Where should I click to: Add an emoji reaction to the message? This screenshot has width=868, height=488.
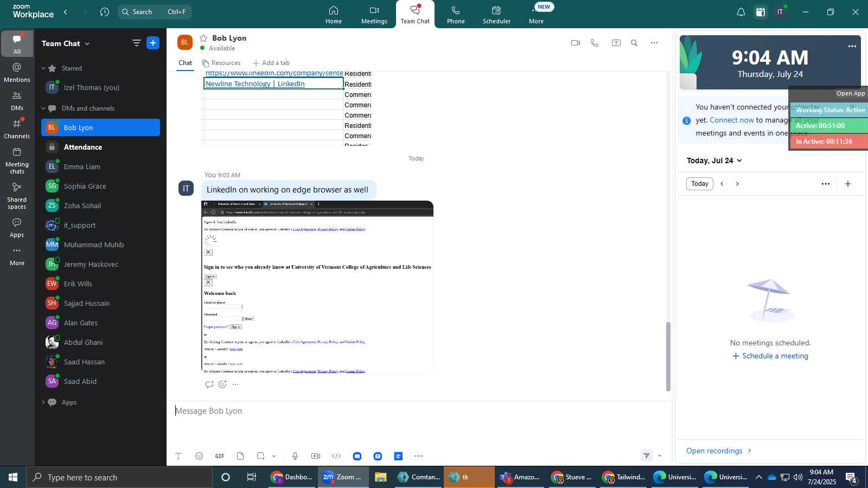(x=223, y=384)
